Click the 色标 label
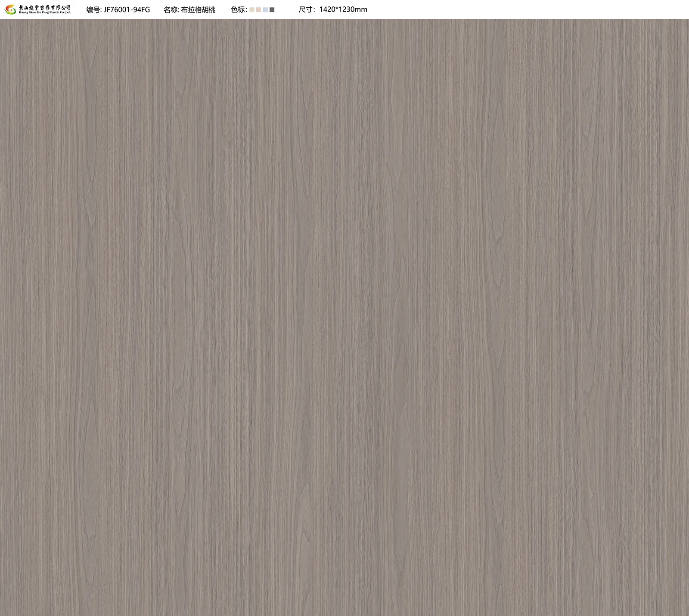The width and height of the screenshot is (689, 616). 238,9
